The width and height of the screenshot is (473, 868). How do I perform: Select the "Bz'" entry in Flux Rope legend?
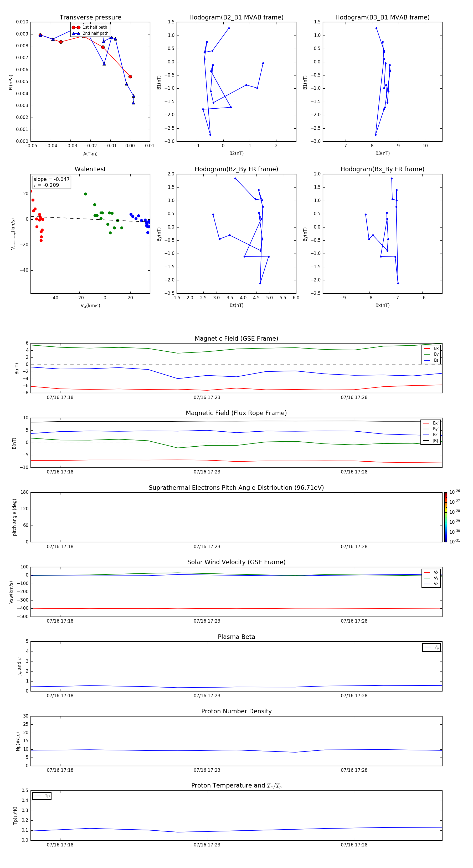[431, 435]
